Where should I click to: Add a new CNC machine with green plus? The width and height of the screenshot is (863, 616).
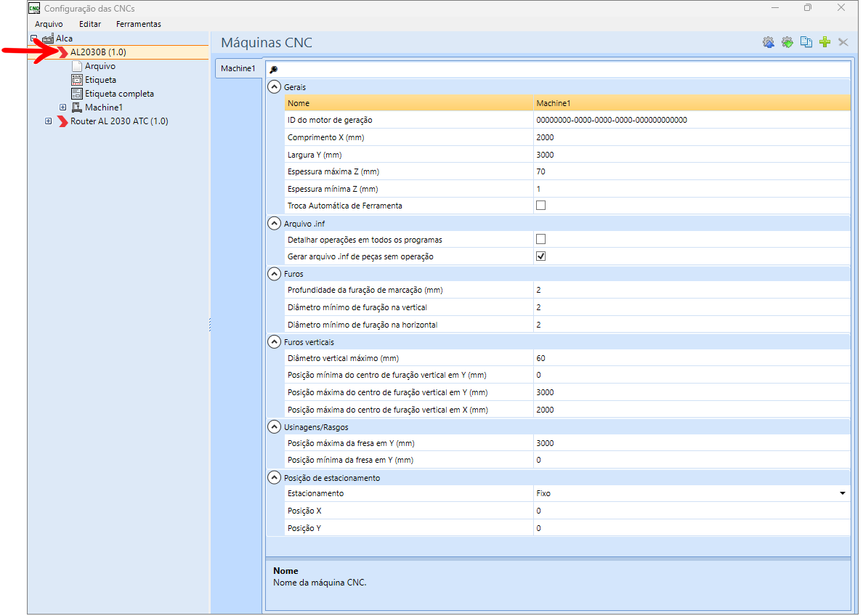pos(824,42)
